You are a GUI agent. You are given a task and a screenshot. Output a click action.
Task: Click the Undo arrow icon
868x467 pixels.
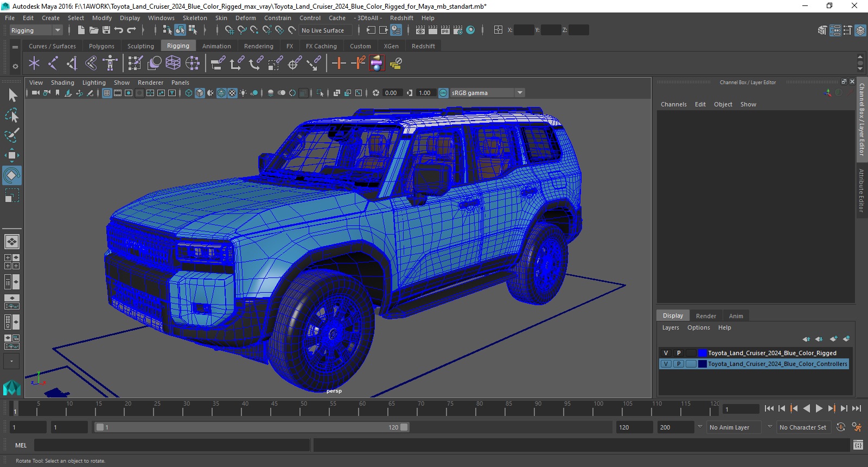tap(119, 30)
